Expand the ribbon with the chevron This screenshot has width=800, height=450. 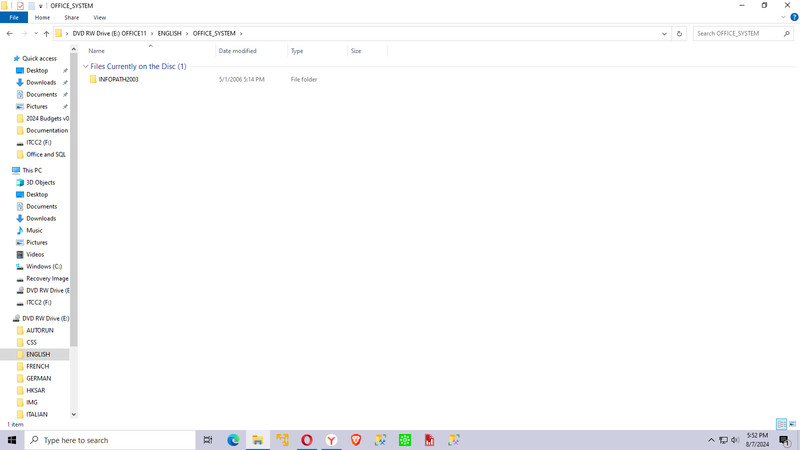coord(783,17)
